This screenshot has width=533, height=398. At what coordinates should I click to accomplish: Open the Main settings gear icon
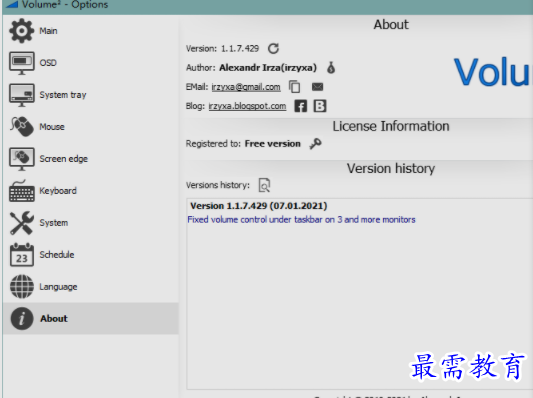[x=21, y=31]
